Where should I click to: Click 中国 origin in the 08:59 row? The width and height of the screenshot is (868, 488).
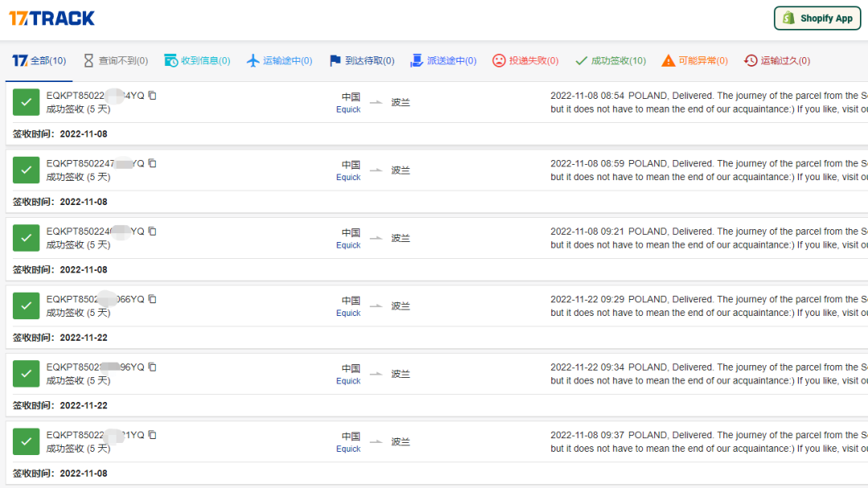(351, 165)
